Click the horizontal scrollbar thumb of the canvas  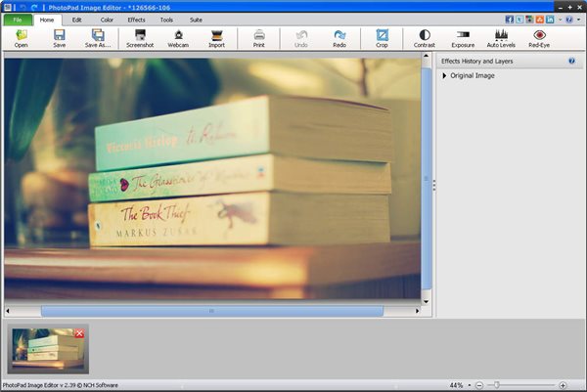click(x=212, y=311)
